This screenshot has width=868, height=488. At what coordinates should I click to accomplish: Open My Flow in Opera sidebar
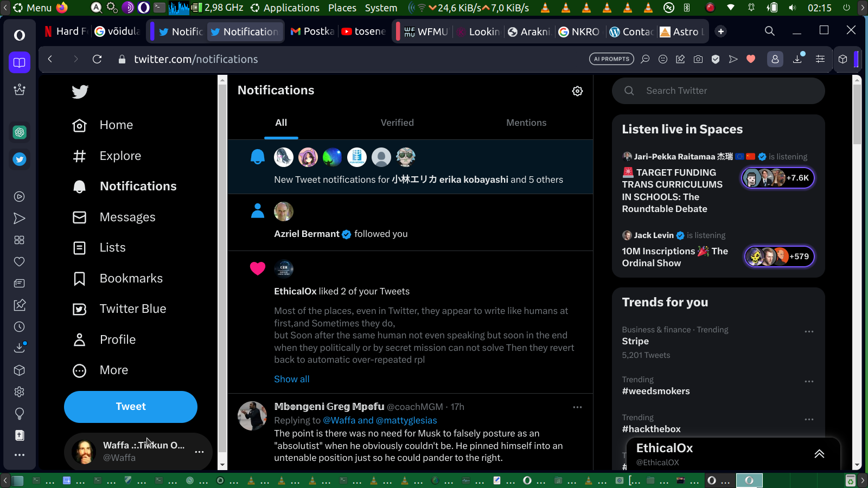coord(20,219)
